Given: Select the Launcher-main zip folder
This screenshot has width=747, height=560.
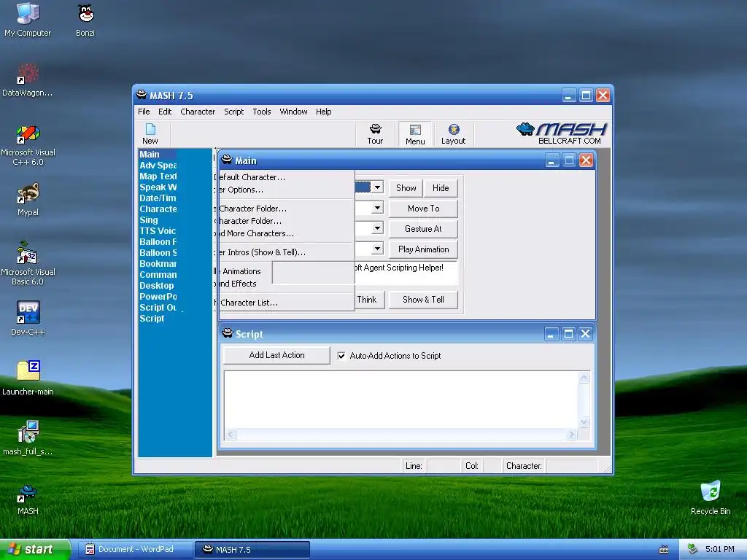Looking at the screenshot, I should click(28, 378).
